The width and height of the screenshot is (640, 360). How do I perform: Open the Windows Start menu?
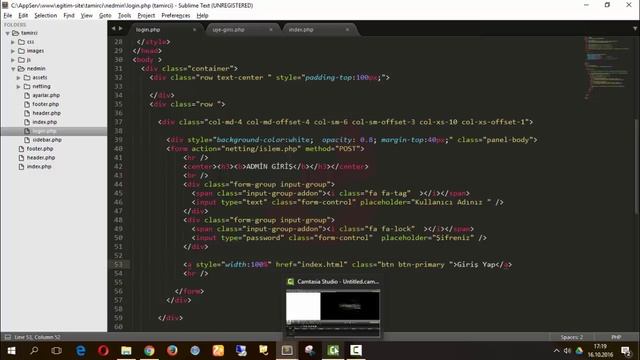click(x=11, y=350)
